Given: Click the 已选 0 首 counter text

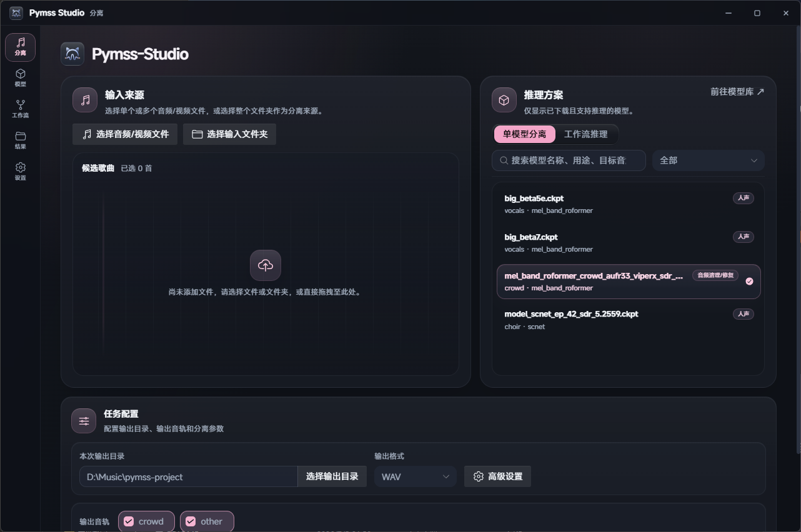Looking at the screenshot, I should (136, 169).
